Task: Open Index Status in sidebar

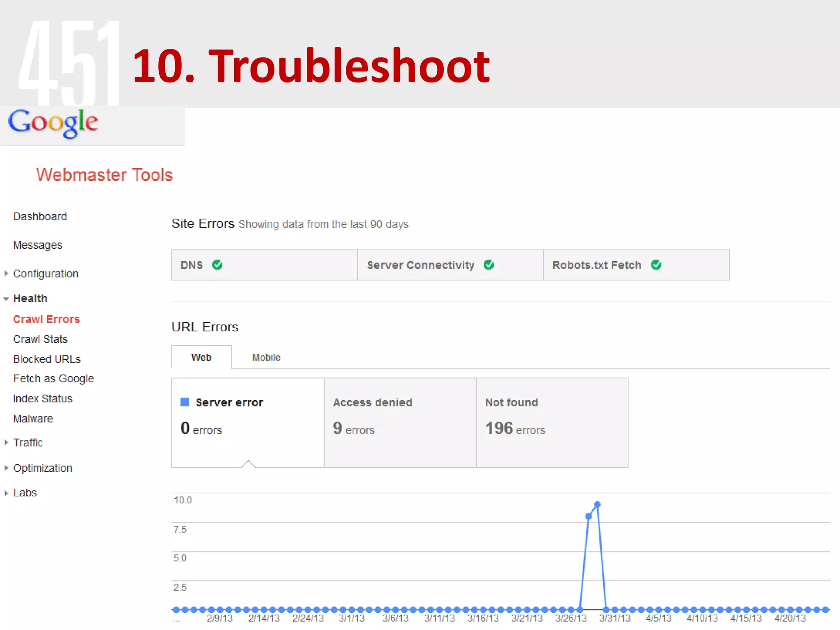Action: coord(43,399)
